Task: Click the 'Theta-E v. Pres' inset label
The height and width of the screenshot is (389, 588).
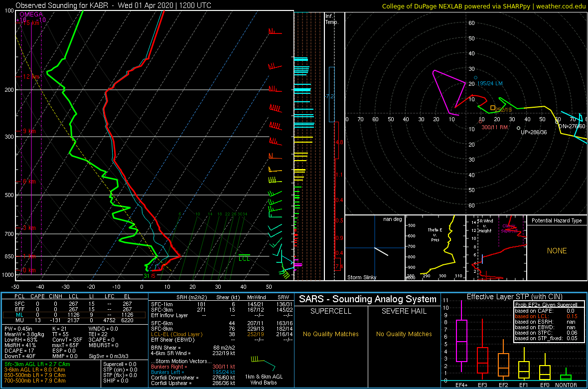Action: [x=436, y=235]
